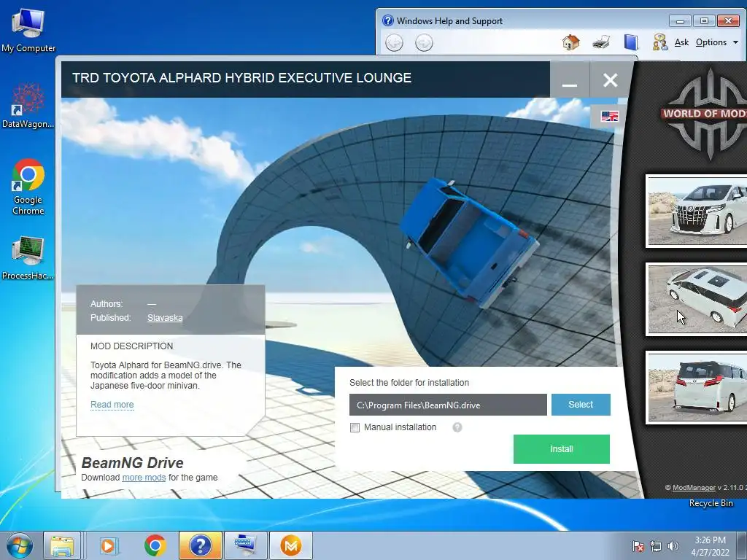View the top-view Alphard thumbnail
The height and width of the screenshot is (560, 747).
(x=697, y=299)
